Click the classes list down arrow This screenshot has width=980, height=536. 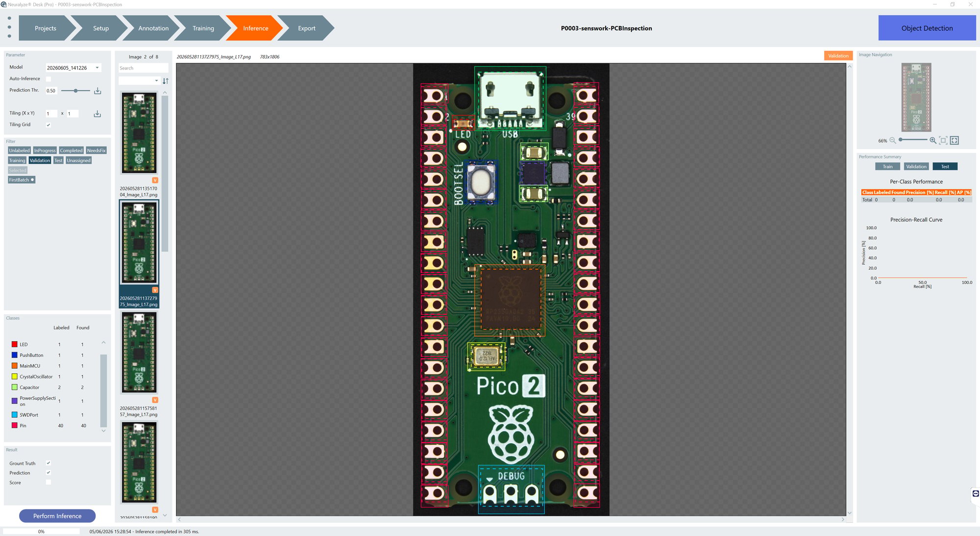tap(103, 431)
